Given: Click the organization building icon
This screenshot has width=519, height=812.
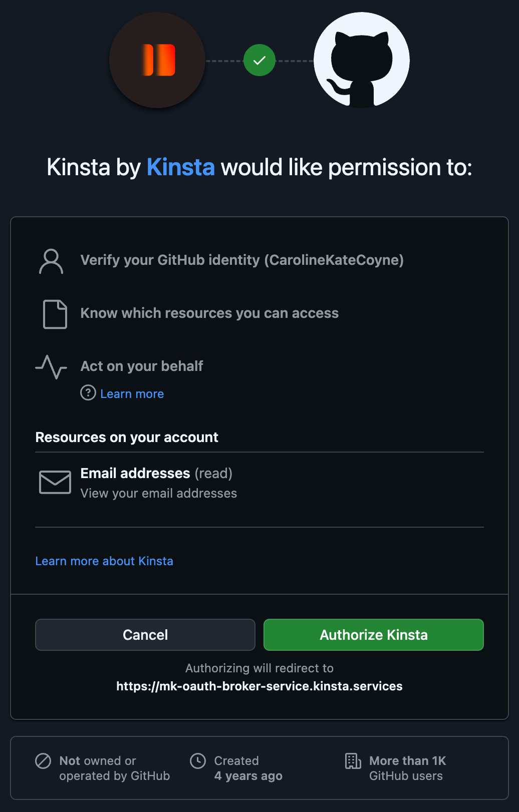Looking at the screenshot, I should (x=353, y=761).
